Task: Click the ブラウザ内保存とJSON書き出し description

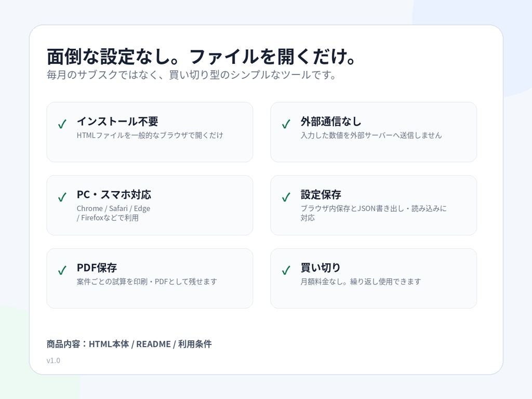Action: [x=374, y=213]
